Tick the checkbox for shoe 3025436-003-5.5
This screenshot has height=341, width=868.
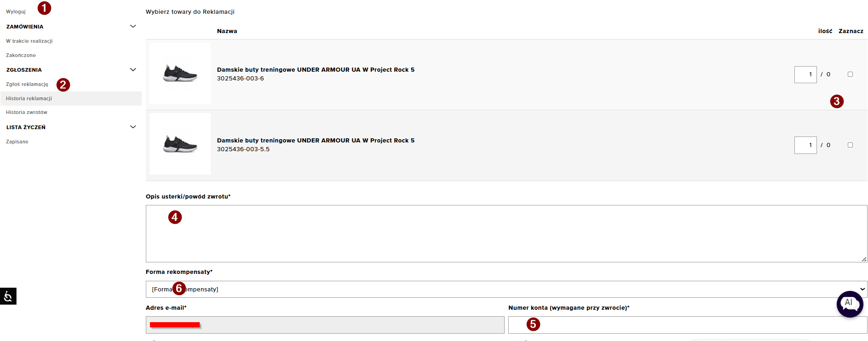(850, 145)
